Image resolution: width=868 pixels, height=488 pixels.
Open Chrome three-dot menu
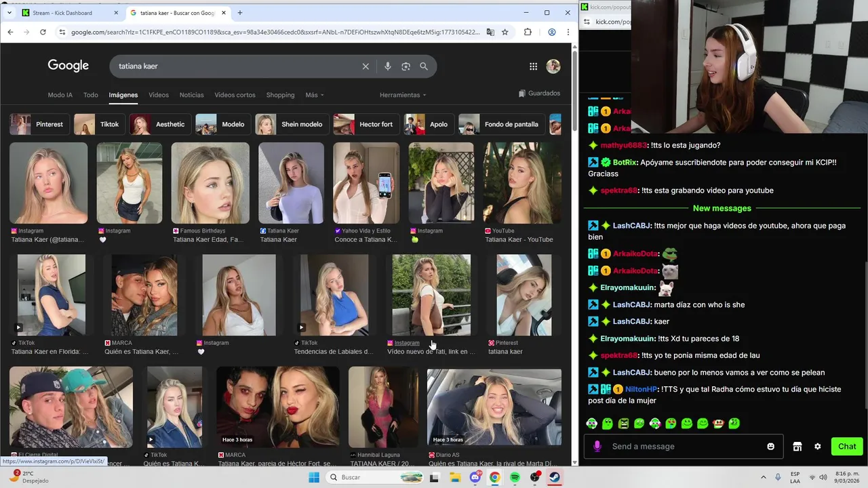[567, 32]
